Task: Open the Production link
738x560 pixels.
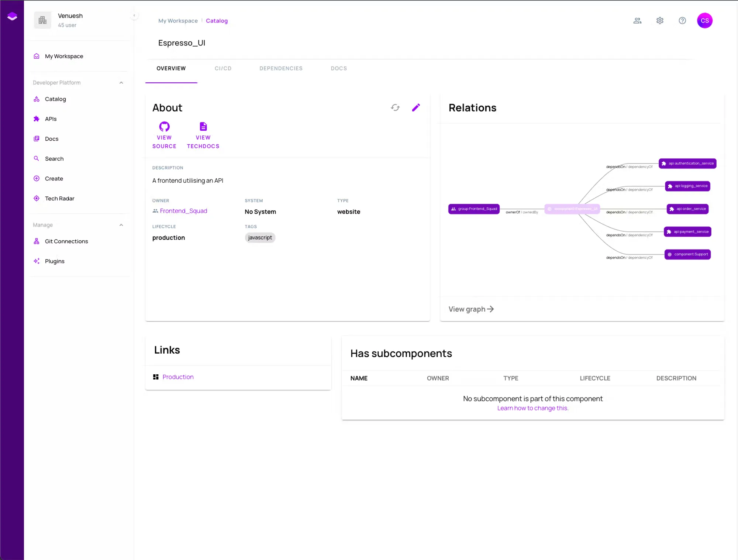Action: 178,377
